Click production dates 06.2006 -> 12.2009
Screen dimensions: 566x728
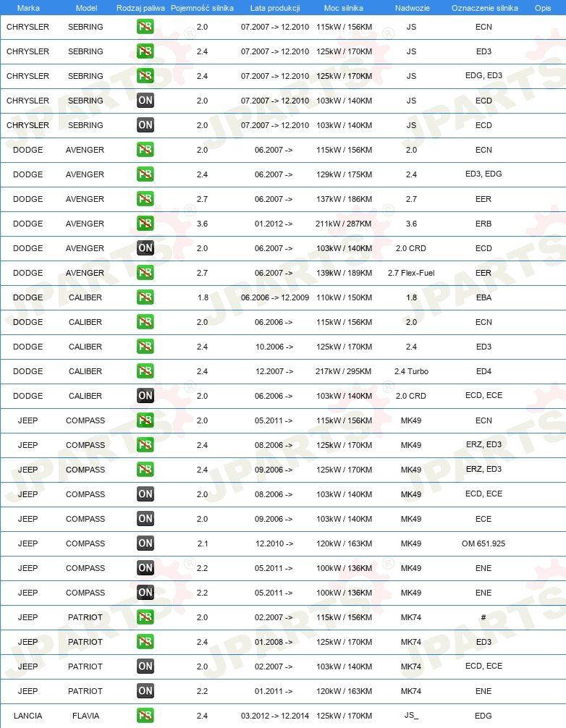pyautogui.click(x=275, y=297)
